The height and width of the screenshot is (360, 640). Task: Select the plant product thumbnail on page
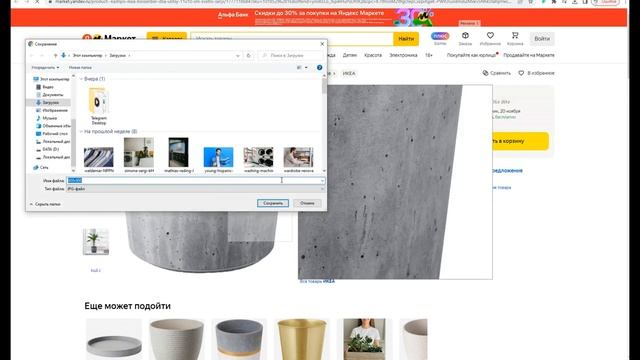pos(96,242)
